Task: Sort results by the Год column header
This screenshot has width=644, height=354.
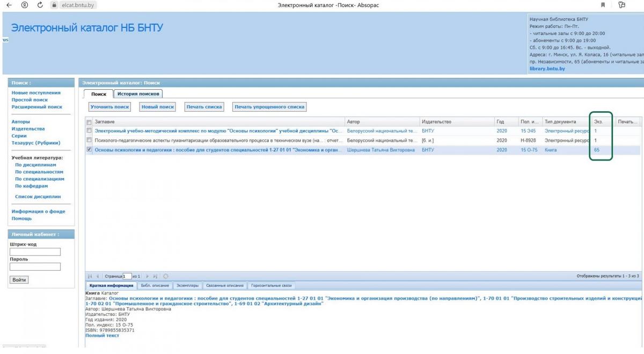Action: pos(500,122)
